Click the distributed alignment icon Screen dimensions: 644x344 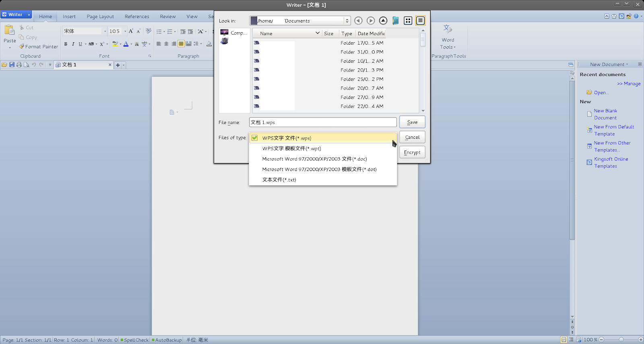coord(188,44)
